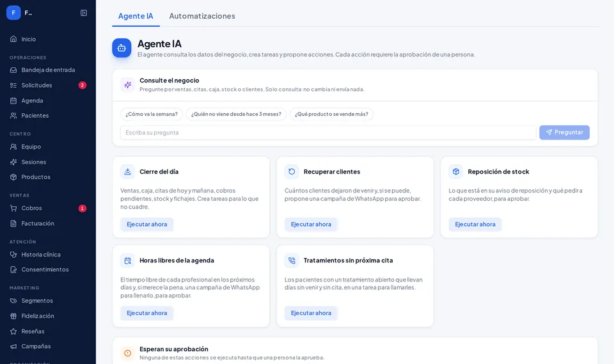614x364 pixels.
Task: Click the Preguntar button
Action: 564,132
